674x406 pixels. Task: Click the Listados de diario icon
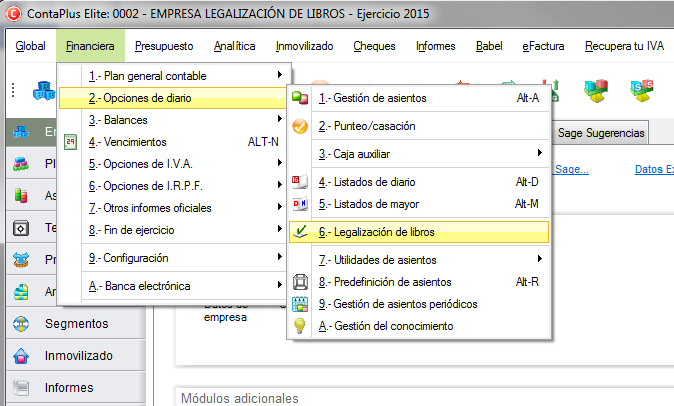pos(300,182)
